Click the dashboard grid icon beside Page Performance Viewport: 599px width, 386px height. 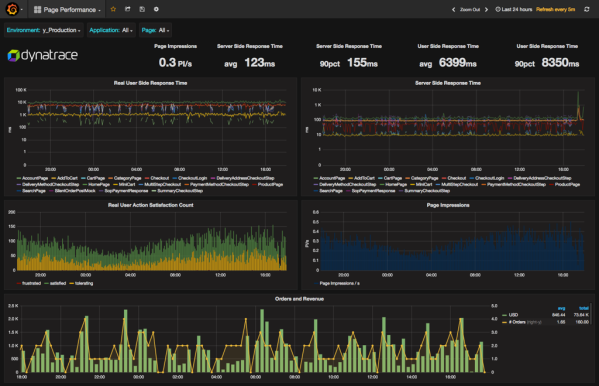pyautogui.click(x=37, y=10)
